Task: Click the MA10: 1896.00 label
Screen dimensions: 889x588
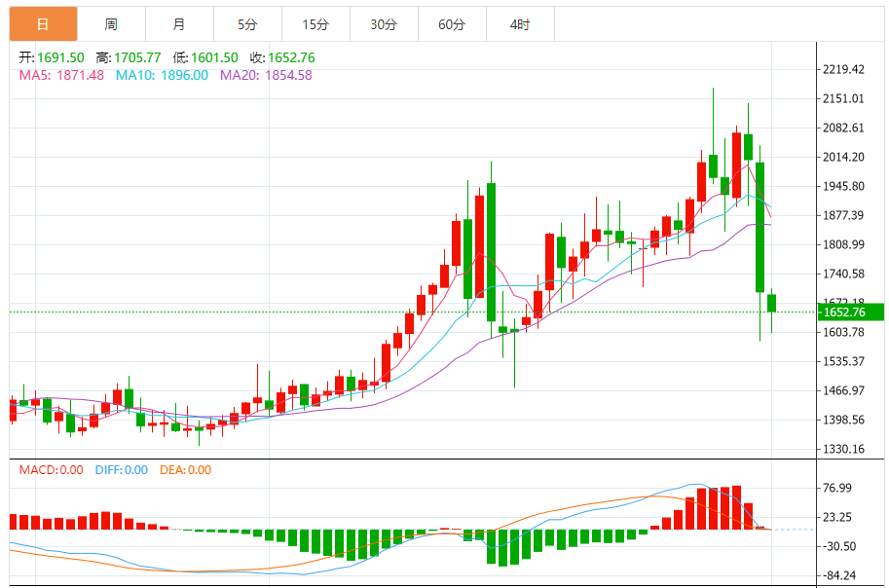Action: 163,75
